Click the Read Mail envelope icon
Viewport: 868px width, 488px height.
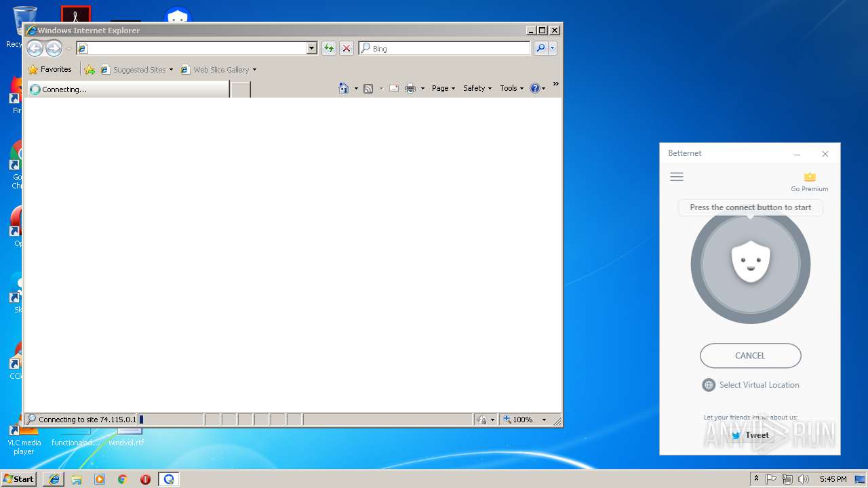[x=394, y=88]
